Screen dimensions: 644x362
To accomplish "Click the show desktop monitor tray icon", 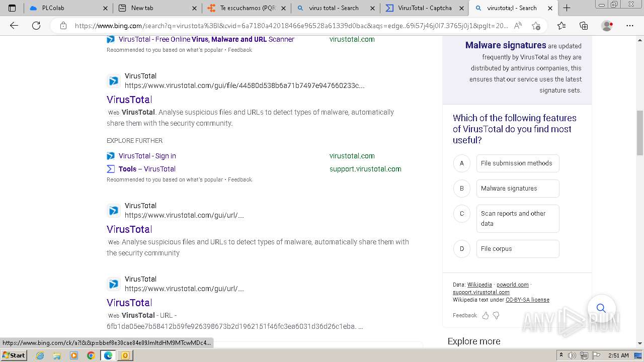I will [x=638, y=355].
